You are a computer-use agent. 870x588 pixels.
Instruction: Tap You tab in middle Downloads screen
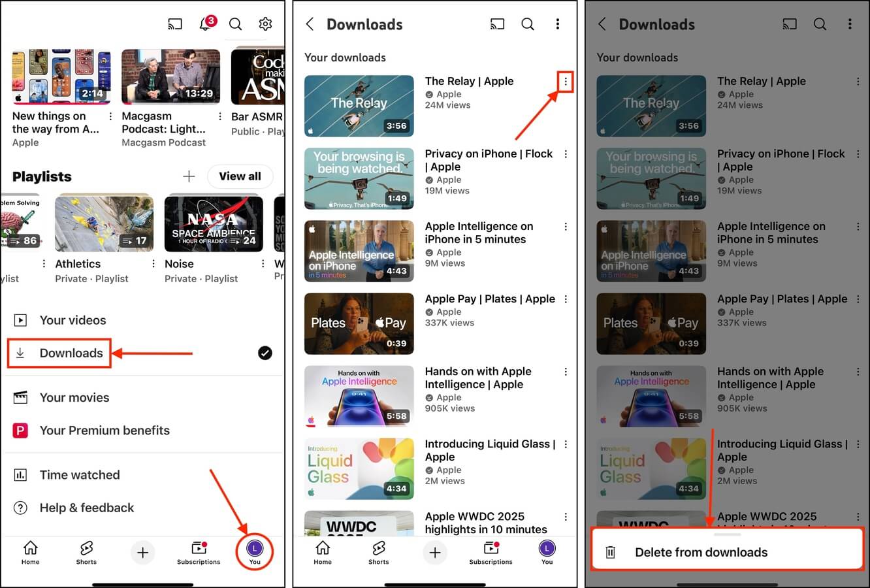[x=547, y=552]
